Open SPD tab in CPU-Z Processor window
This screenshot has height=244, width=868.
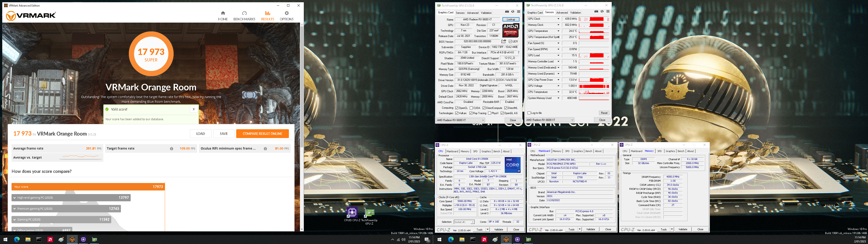(x=475, y=151)
